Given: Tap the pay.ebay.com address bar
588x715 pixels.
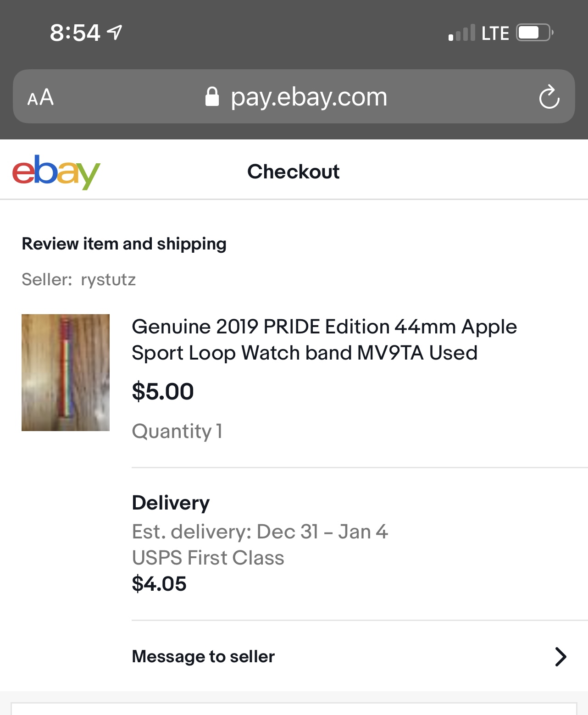Looking at the screenshot, I should pyautogui.click(x=309, y=97).
